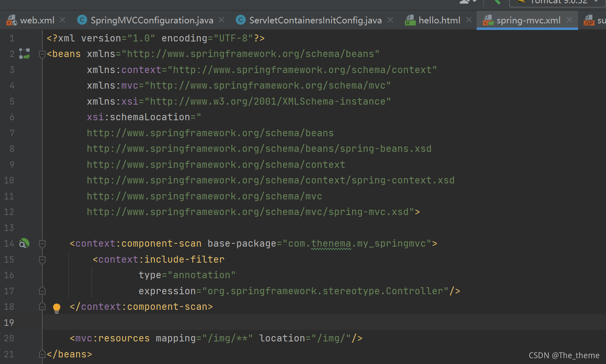Click the spring-context.xsd URL on line 10

click(x=271, y=180)
